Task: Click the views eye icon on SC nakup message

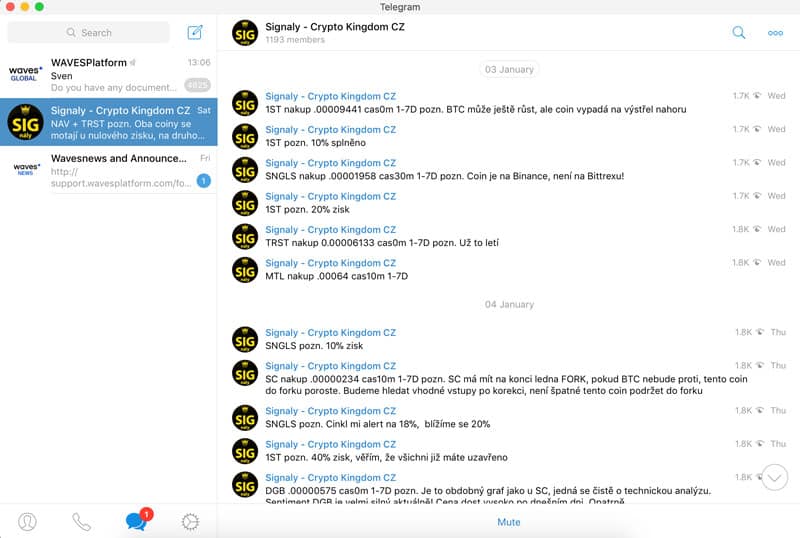Action: (x=760, y=365)
